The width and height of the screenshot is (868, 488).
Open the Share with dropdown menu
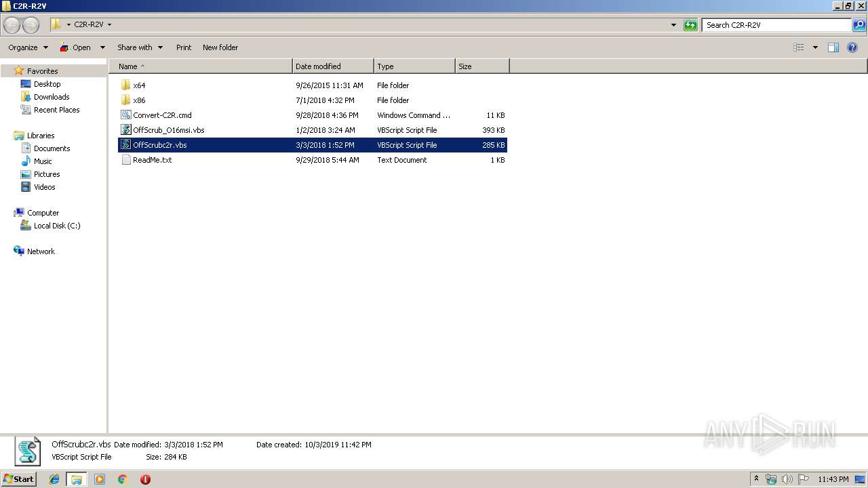pyautogui.click(x=140, y=47)
